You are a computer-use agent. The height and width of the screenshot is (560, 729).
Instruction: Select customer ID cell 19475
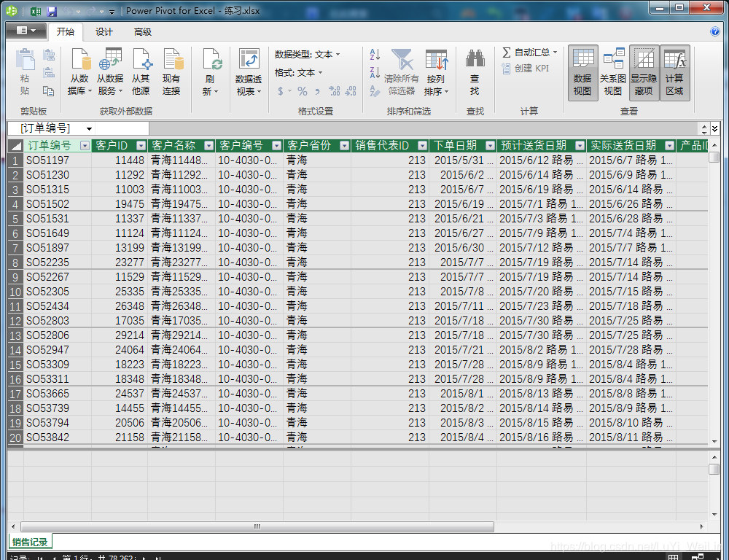120,204
